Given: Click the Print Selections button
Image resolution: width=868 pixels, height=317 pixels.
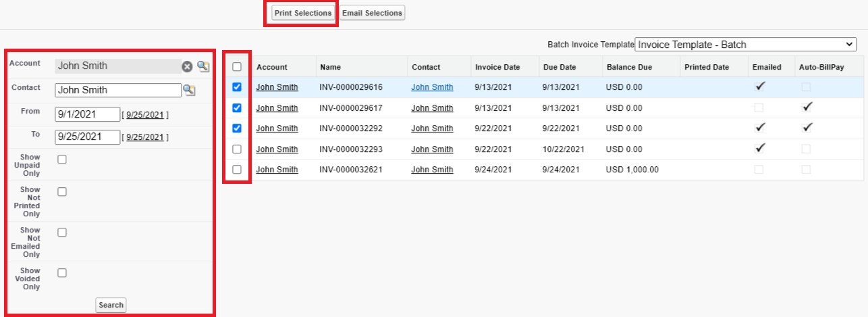Looking at the screenshot, I should 303,13.
